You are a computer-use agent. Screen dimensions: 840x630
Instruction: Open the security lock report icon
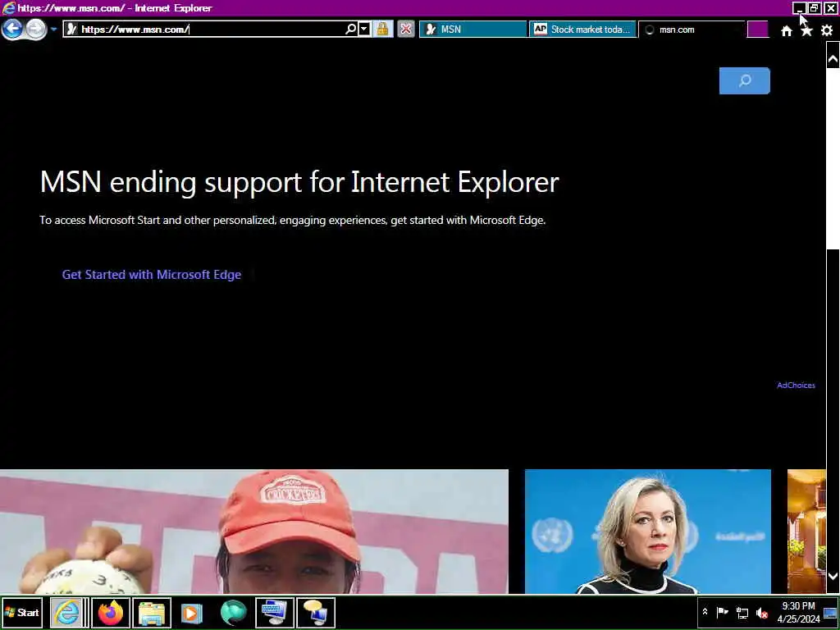click(382, 30)
